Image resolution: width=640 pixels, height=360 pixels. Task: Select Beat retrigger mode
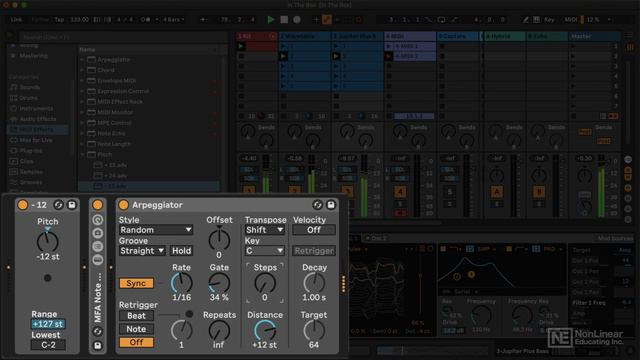(136, 316)
